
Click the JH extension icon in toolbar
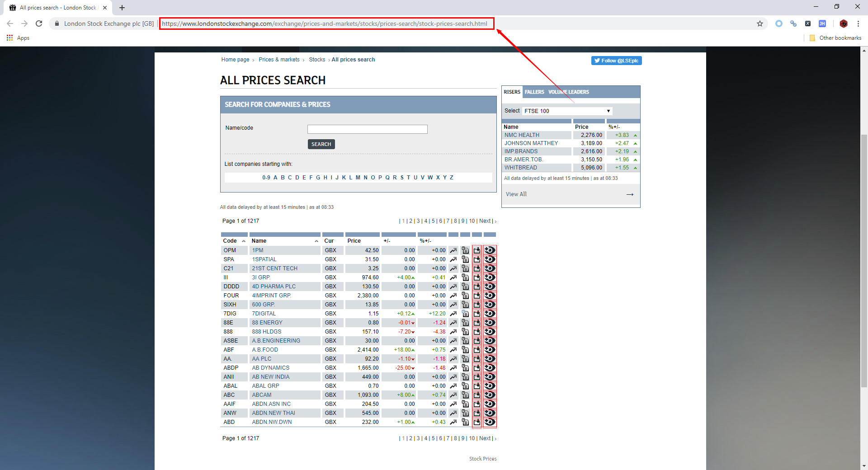[822, 23]
